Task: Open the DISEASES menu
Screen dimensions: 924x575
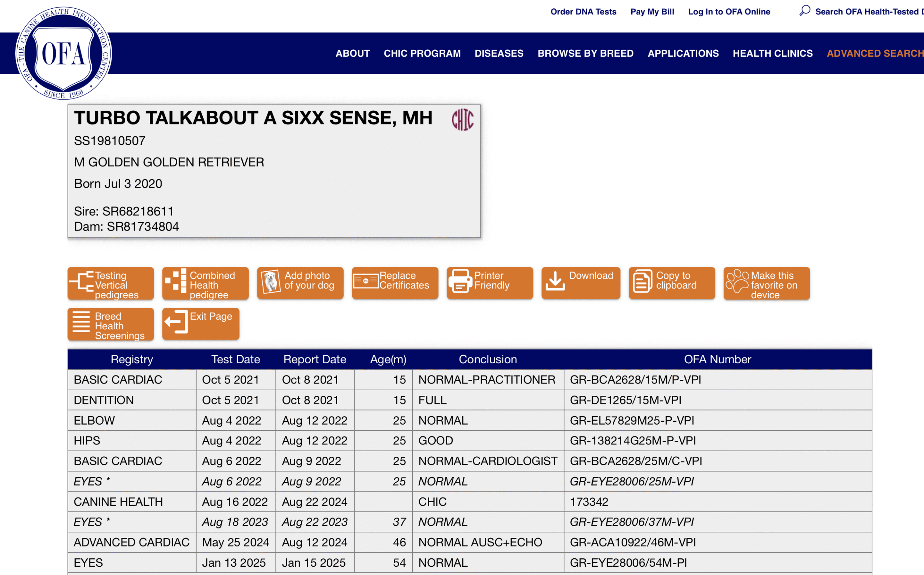Action: click(499, 54)
